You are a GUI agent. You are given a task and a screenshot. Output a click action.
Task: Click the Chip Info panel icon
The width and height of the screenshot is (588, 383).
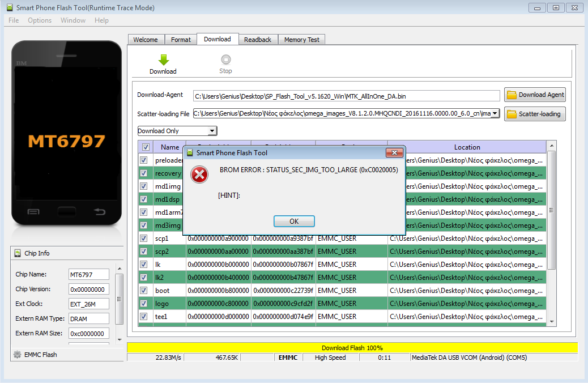click(x=18, y=253)
